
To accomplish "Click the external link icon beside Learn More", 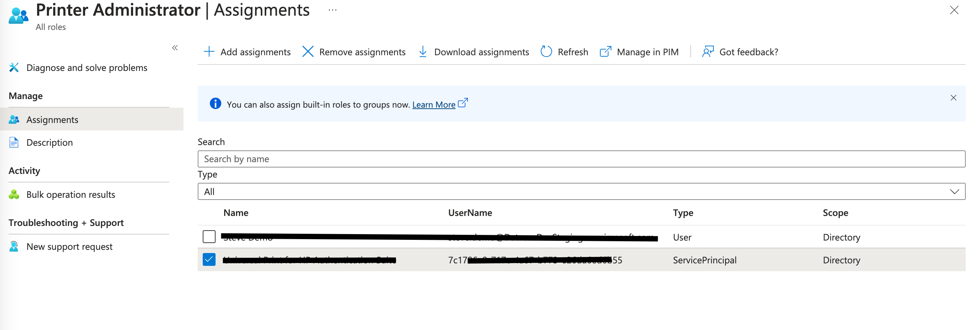I will pos(463,103).
